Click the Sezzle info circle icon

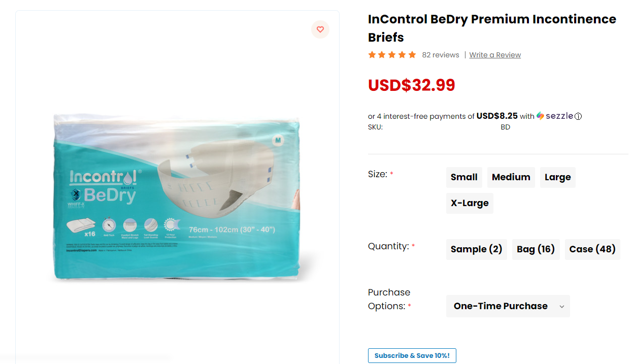(578, 116)
